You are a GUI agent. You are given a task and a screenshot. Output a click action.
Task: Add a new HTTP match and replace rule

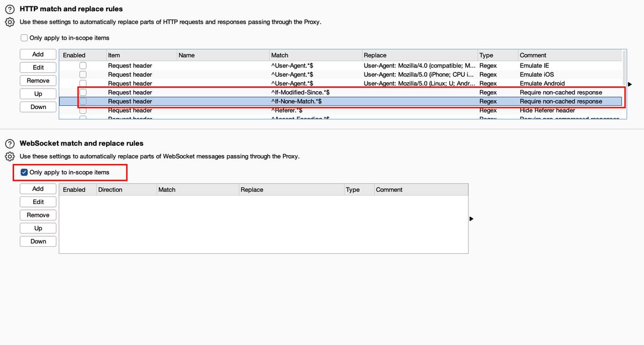tap(38, 54)
